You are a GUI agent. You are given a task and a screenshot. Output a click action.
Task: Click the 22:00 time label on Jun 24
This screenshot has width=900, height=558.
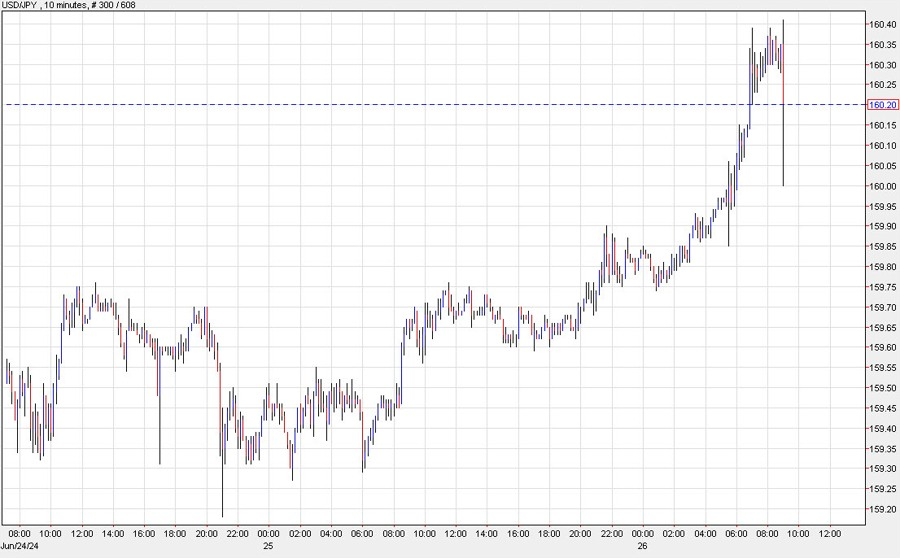point(238,533)
